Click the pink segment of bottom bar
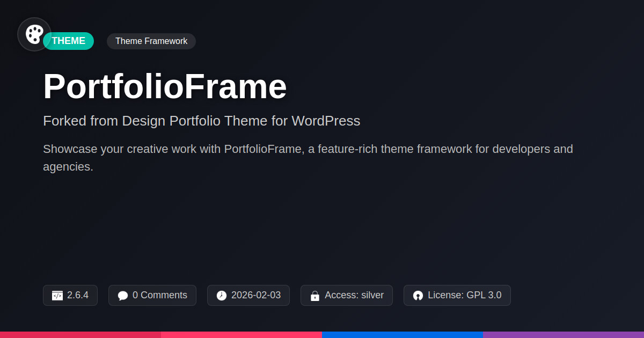This screenshot has width=644, height=338. [241, 335]
